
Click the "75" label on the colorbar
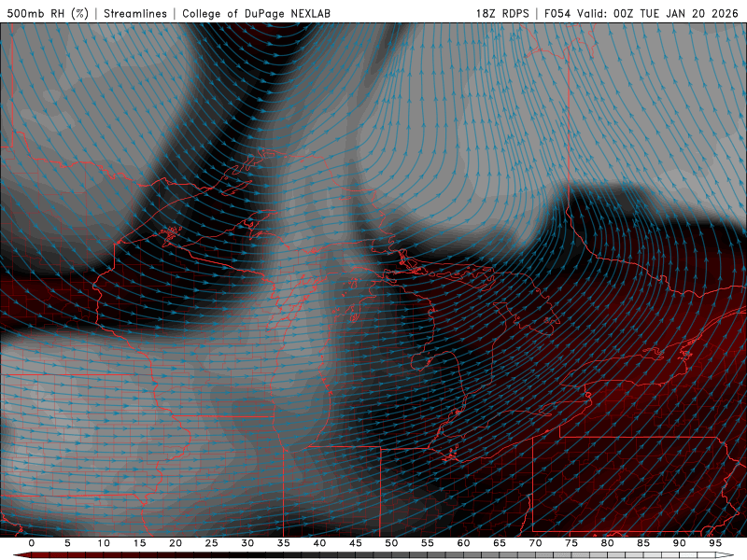(x=571, y=543)
